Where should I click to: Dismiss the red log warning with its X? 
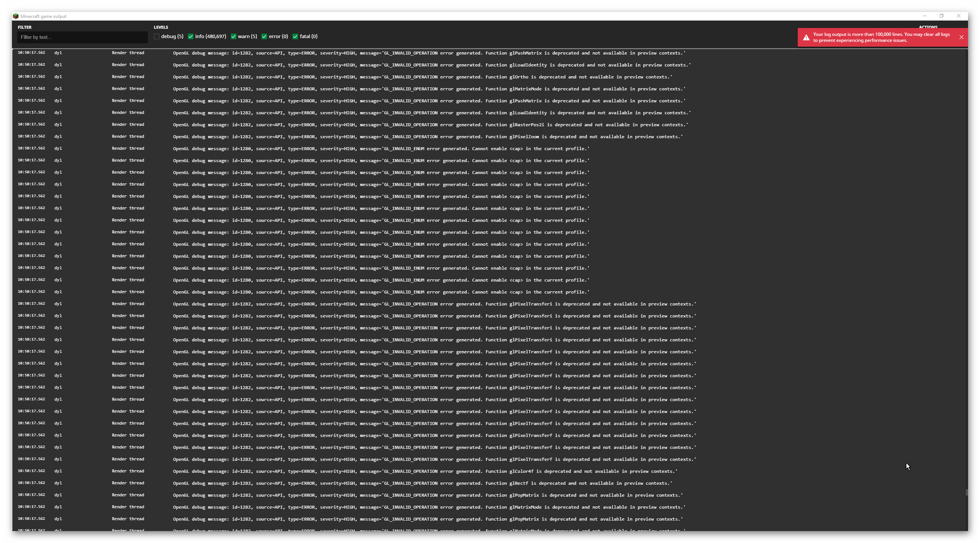(x=961, y=37)
